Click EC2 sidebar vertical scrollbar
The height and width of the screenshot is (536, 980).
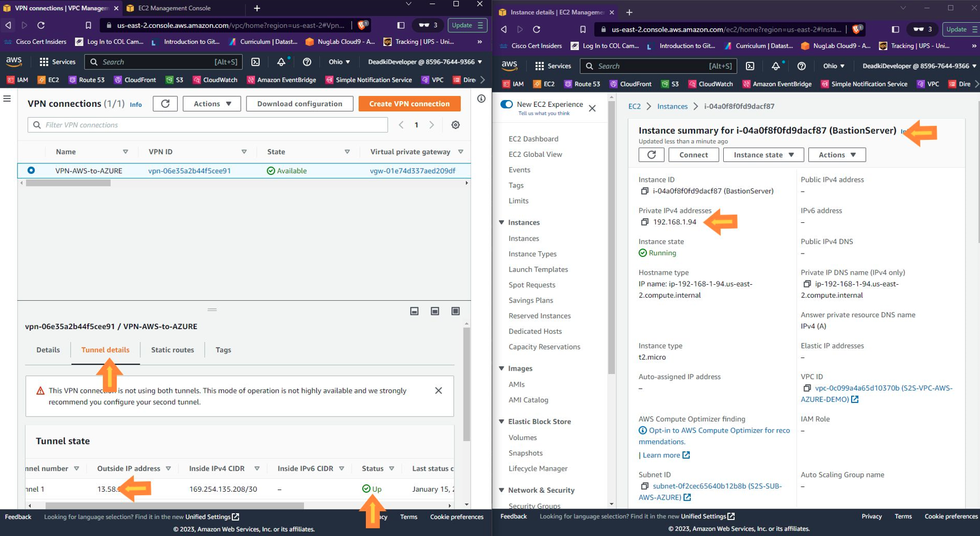pyautogui.click(x=611, y=238)
